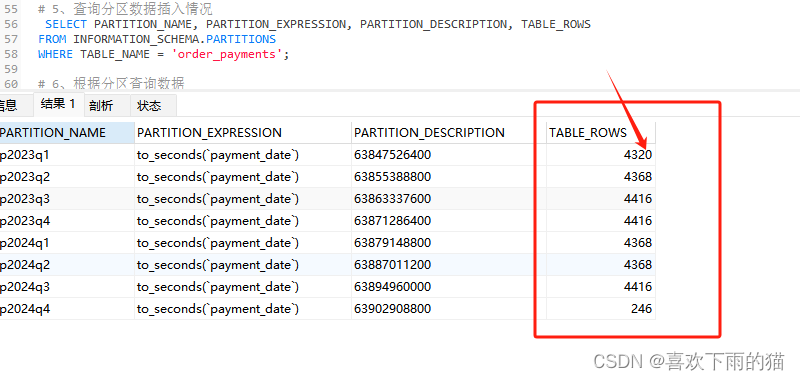The height and width of the screenshot is (380, 800).
Task: Select the p2023q1 partition name cell
Action: point(67,155)
